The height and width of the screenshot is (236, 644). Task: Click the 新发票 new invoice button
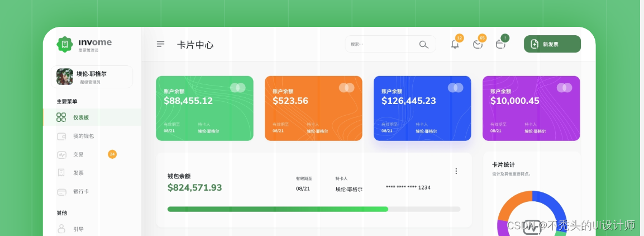click(x=552, y=44)
